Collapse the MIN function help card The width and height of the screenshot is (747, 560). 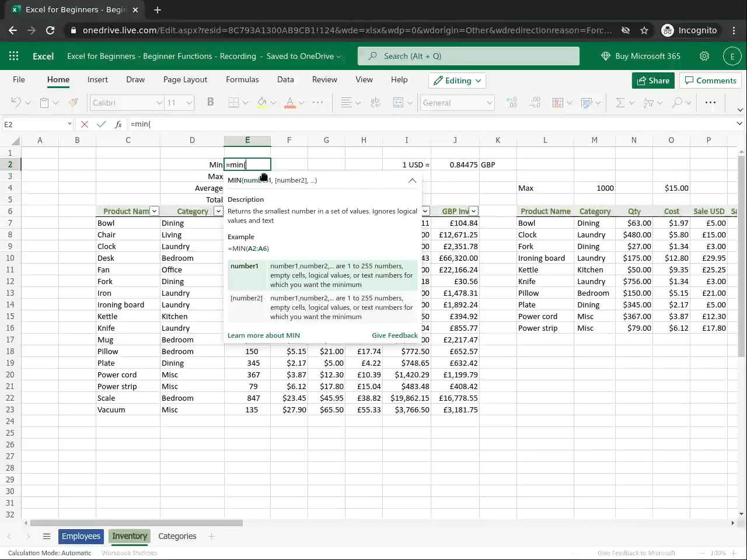tap(412, 180)
